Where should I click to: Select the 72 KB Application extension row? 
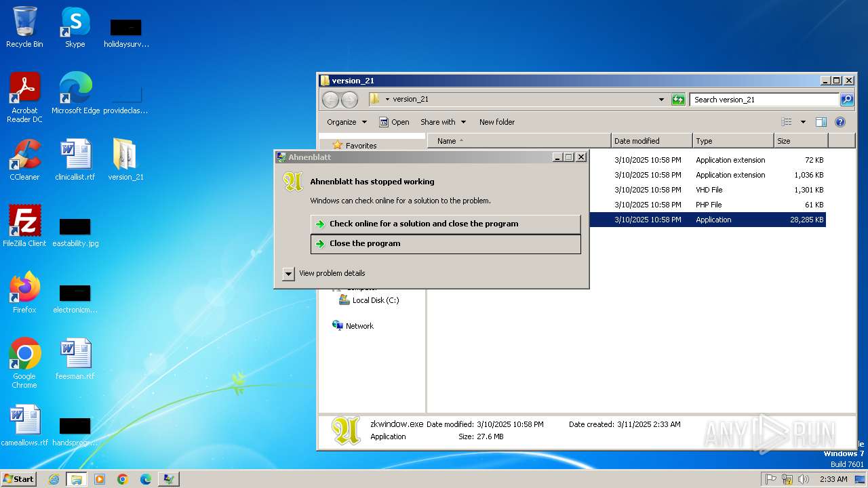[x=707, y=160]
